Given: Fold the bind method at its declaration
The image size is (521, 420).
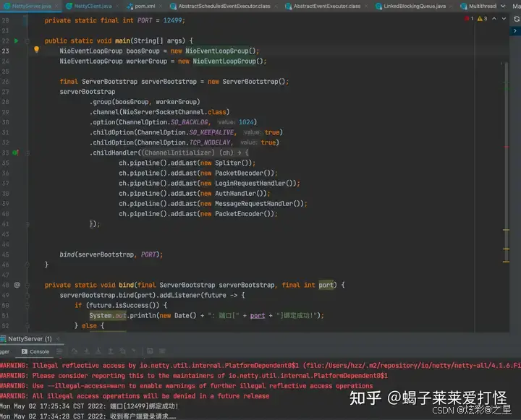Looking at the screenshot, I should pos(27,285).
